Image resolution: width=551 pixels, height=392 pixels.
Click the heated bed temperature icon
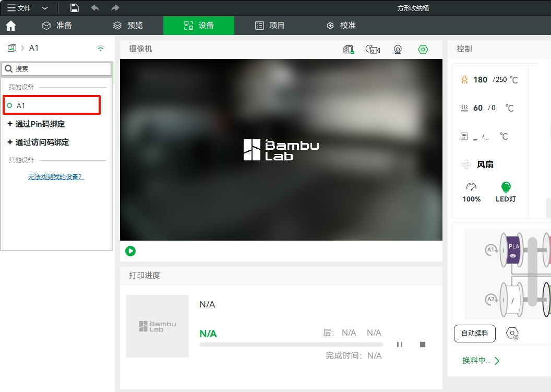tap(464, 108)
